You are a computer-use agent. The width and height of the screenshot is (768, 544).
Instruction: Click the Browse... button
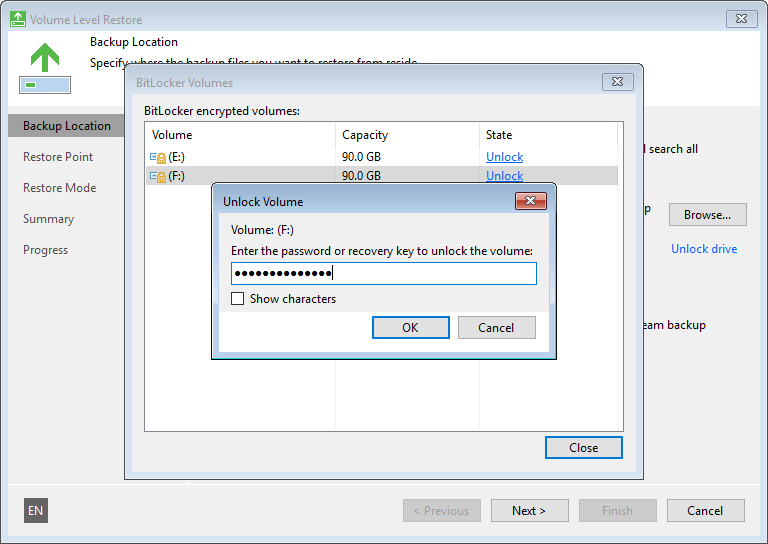(707, 214)
